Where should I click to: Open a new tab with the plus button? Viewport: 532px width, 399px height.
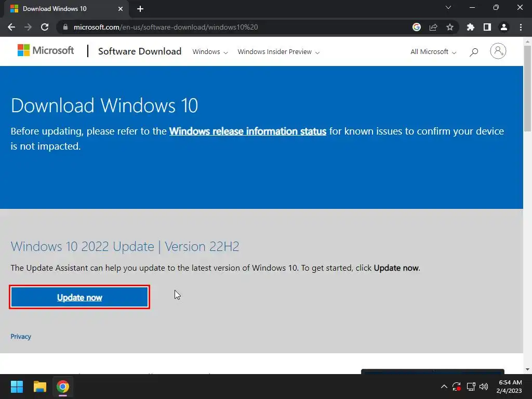[140, 9]
